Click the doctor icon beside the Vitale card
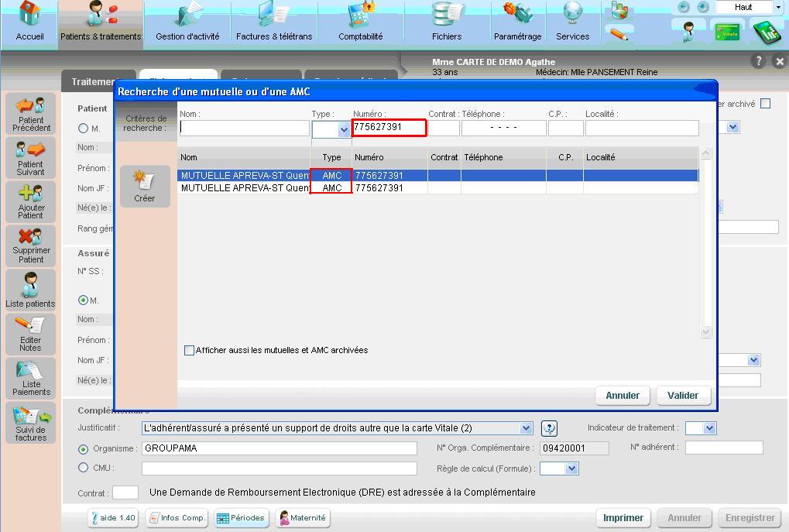 688,32
